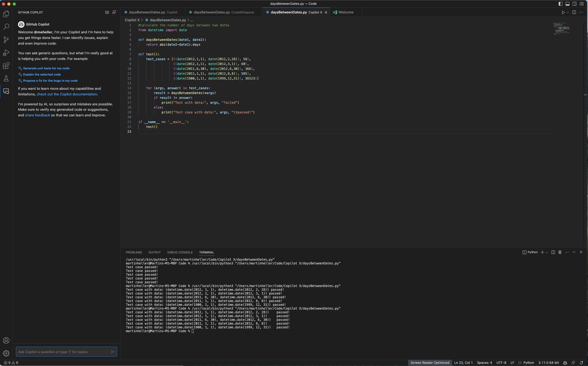Customize layout from title bar icon
Screen dimensions: 588x366
pyautogui.click(x=582, y=4)
